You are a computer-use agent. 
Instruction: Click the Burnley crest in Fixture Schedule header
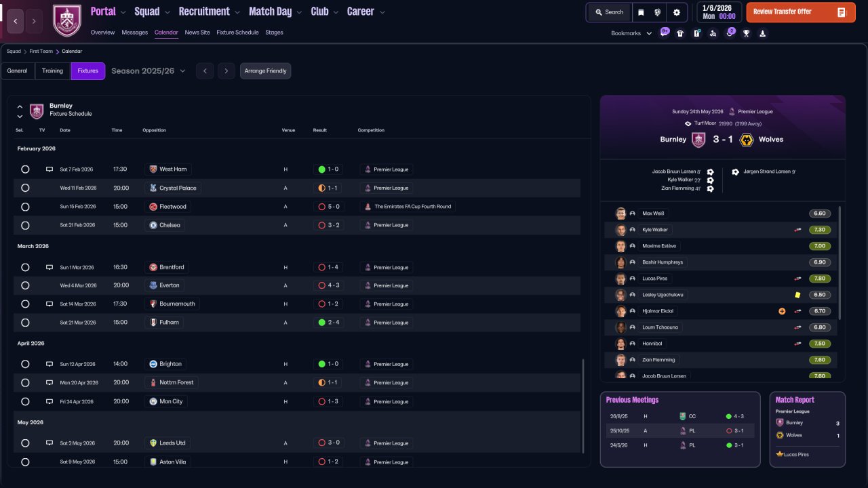[37, 110]
